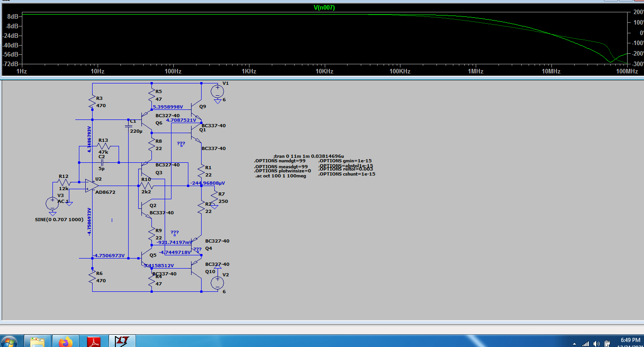Switch to LTspice taskbar button

point(122,342)
